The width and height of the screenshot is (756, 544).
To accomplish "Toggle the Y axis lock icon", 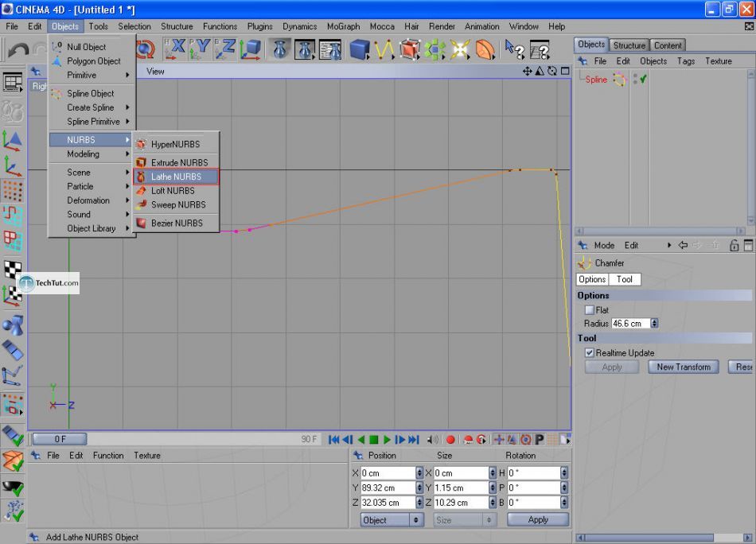I will pos(200,49).
